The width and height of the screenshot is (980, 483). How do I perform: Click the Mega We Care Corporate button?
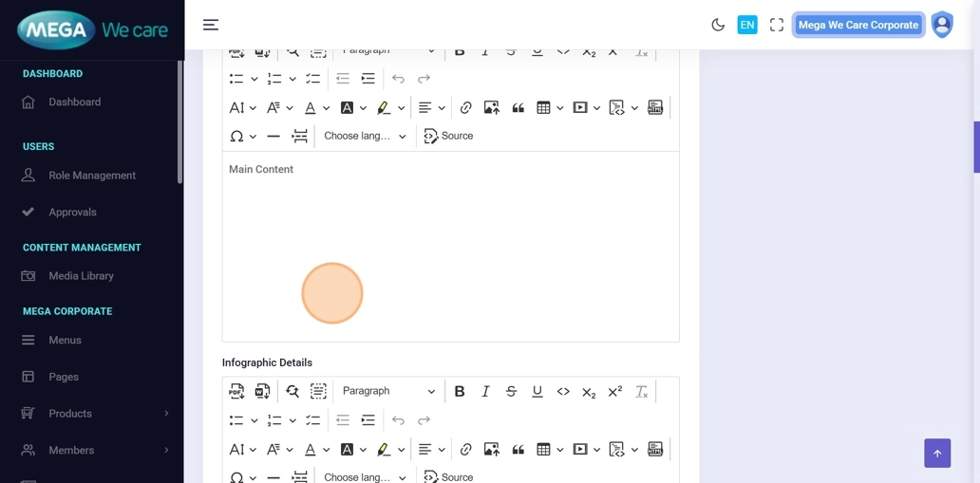click(x=857, y=25)
